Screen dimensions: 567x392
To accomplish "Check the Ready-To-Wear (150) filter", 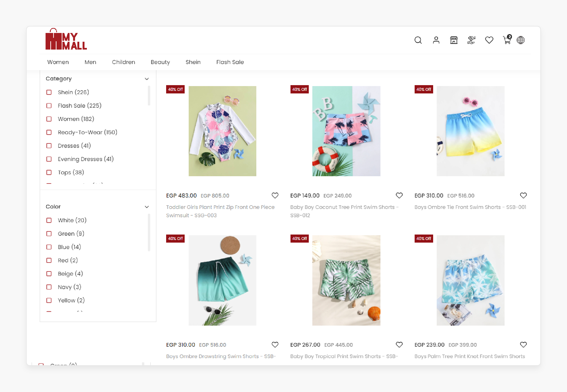I will 49,132.
